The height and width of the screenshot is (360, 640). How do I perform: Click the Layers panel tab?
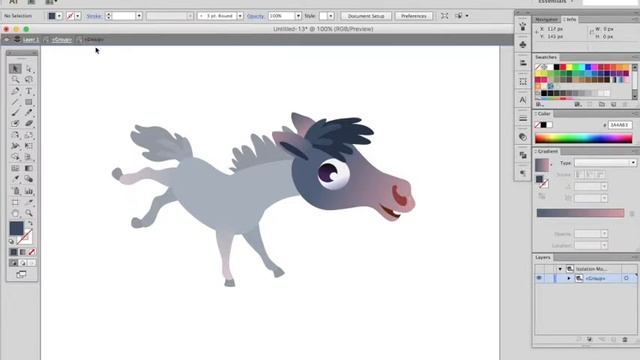point(542,258)
